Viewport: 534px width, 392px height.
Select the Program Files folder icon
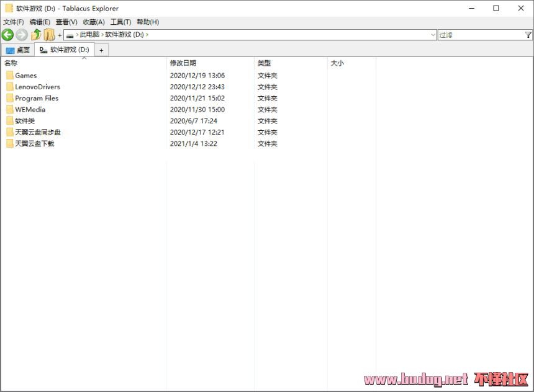[x=10, y=98]
